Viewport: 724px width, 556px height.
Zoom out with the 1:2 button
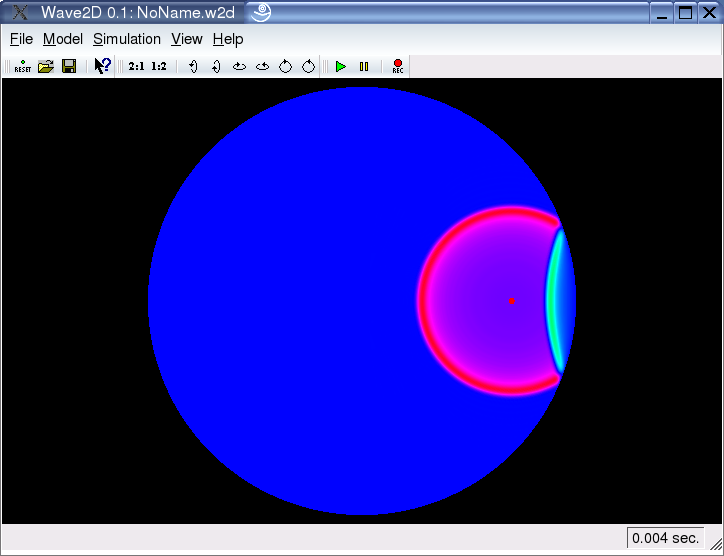[x=159, y=67]
